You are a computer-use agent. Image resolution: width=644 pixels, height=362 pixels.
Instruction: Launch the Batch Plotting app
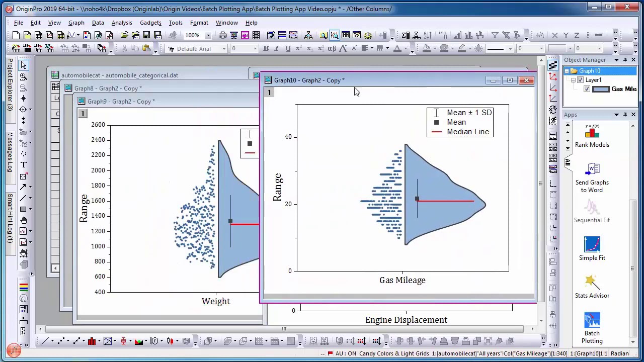(592, 328)
